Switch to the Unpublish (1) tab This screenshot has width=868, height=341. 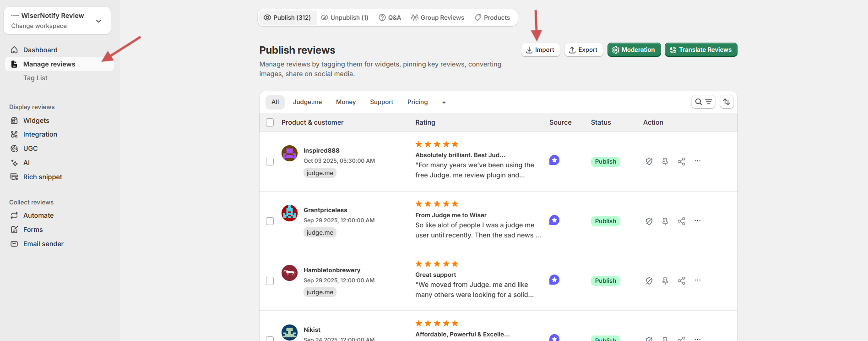345,17
